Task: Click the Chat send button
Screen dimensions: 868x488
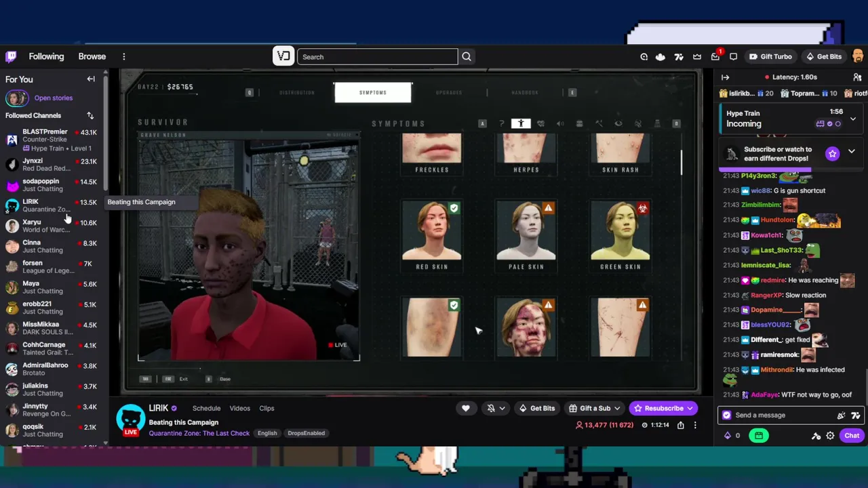Action: 852,436
